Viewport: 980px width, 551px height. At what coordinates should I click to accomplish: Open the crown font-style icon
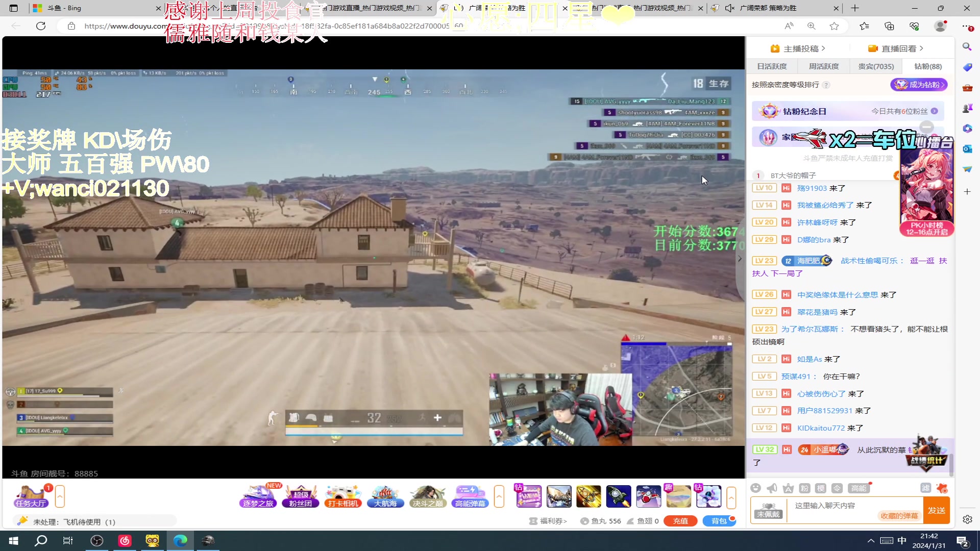[x=788, y=488]
